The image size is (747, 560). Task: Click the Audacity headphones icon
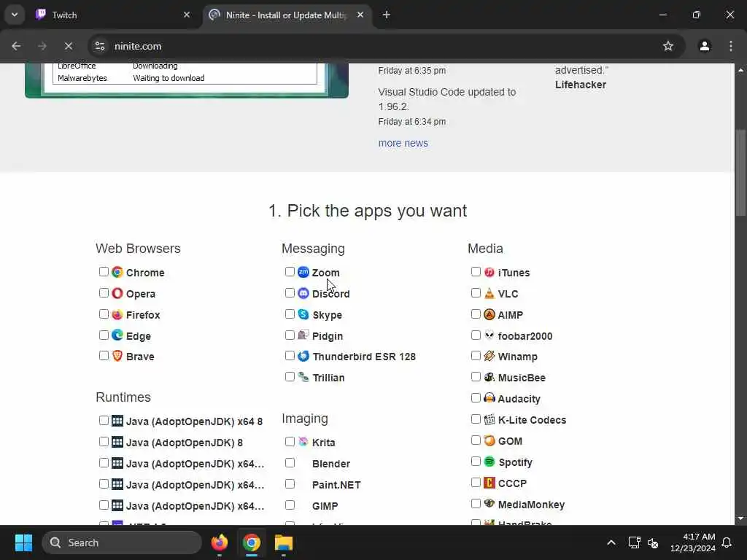[x=489, y=398]
